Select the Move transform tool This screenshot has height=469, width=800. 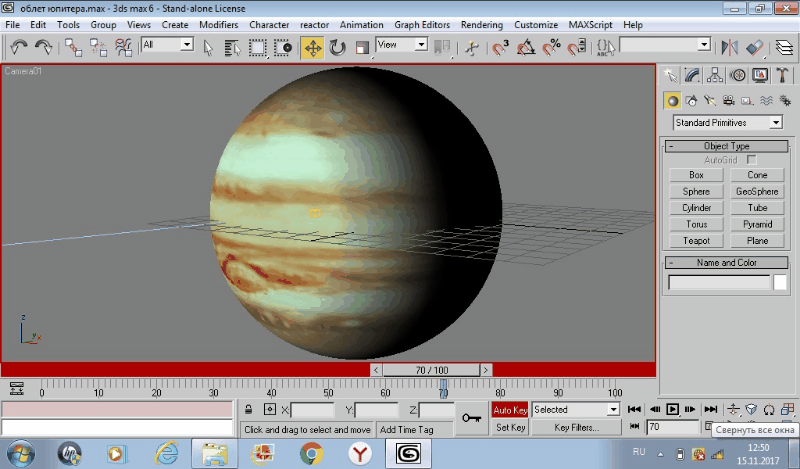(312, 46)
